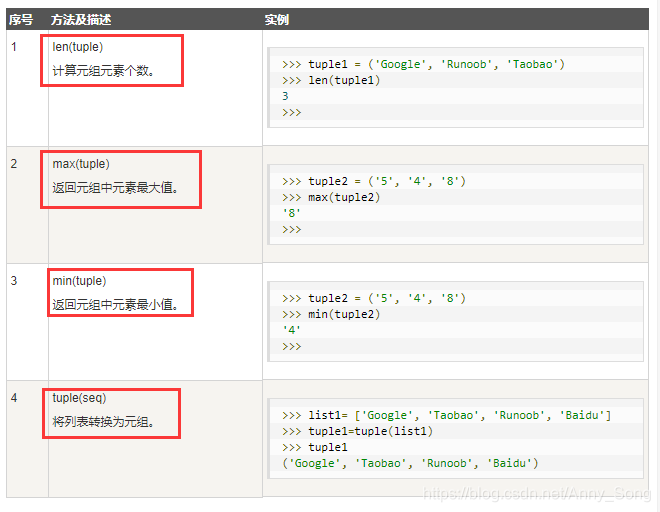Click the tuple2 assignment line above min(tuple2)
660x512 pixels.
click(x=374, y=299)
